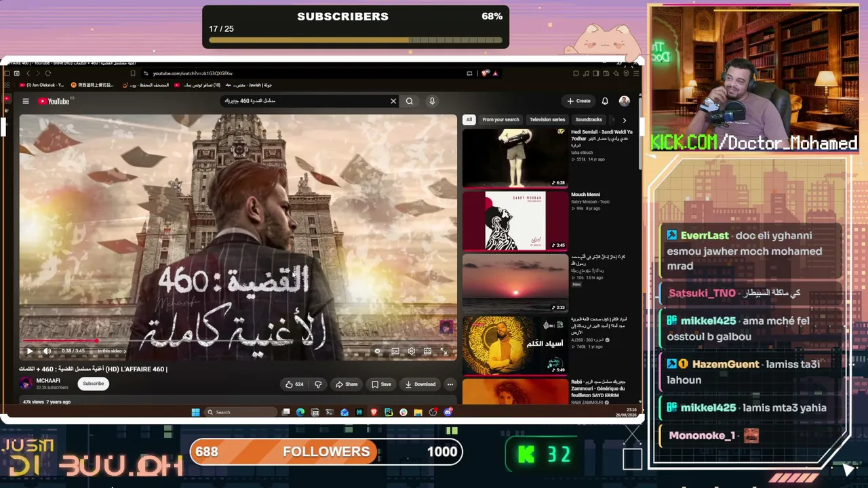Image resolution: width=868 pixels, height=488 pixels.
Task: Mute the video volume
Action: [x=47, y=351]
